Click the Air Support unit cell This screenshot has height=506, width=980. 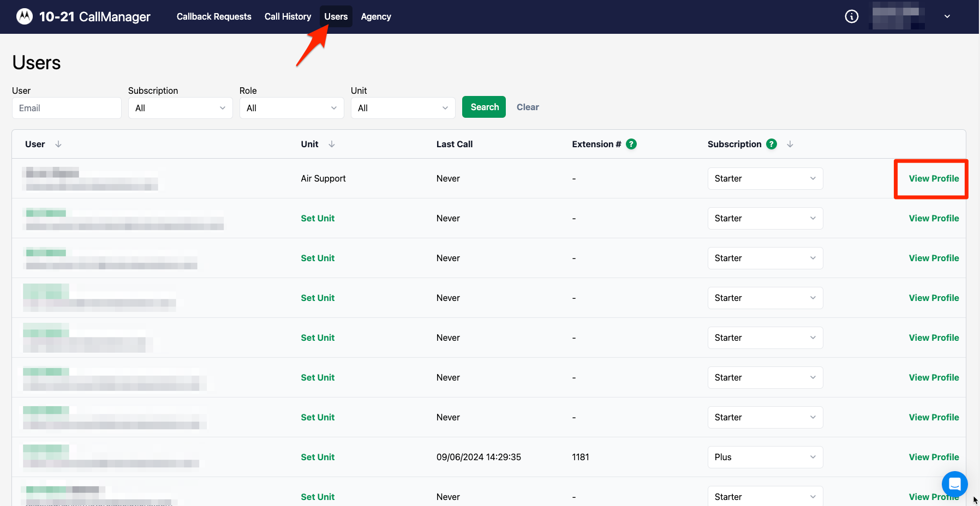323,178
